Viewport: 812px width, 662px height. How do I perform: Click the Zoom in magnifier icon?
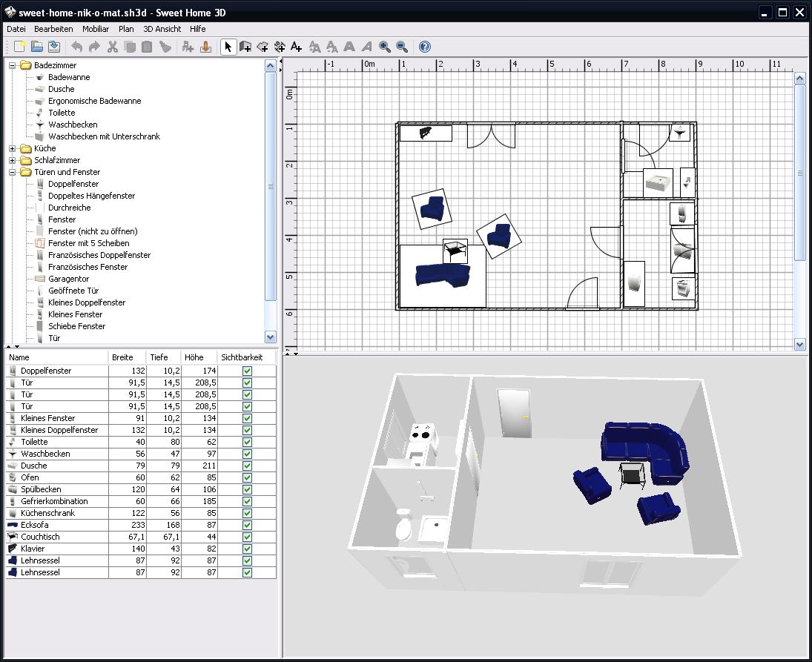pyautogui.click(x=385, y=47)
